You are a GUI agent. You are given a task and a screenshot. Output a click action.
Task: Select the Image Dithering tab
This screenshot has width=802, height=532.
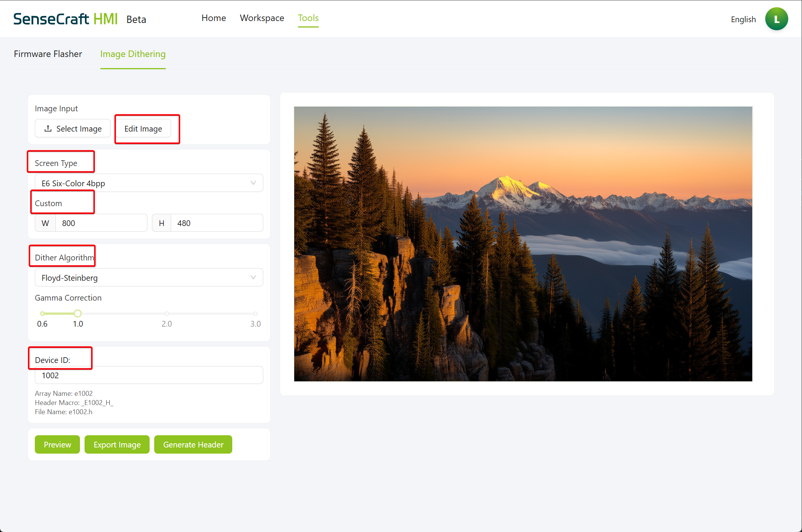click(x=133, y=54)
